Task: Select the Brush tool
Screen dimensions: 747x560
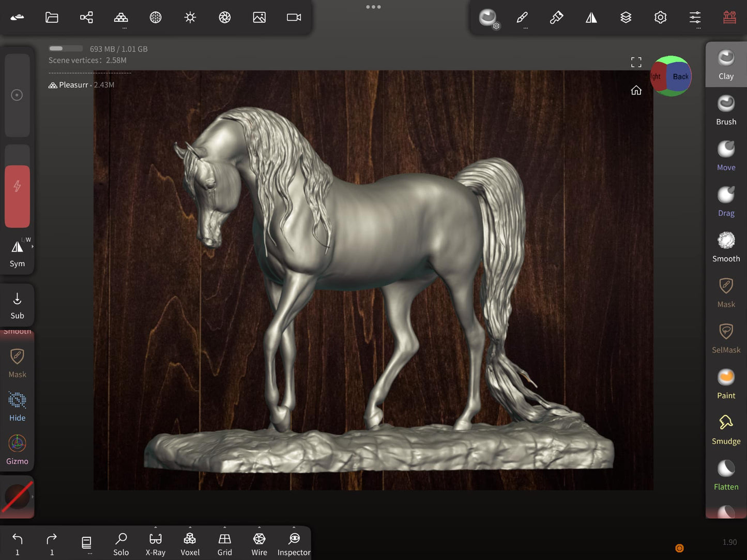Action: (726, 110)
